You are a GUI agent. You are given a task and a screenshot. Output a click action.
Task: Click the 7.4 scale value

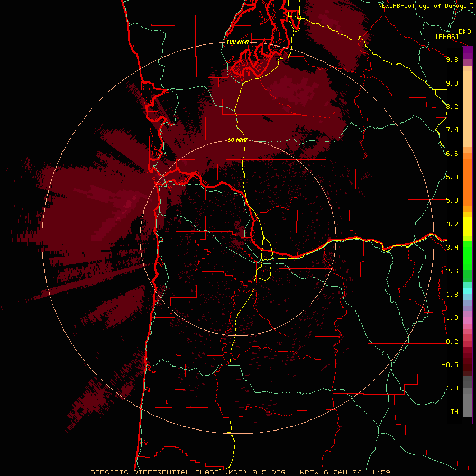[x=452, y=130]
